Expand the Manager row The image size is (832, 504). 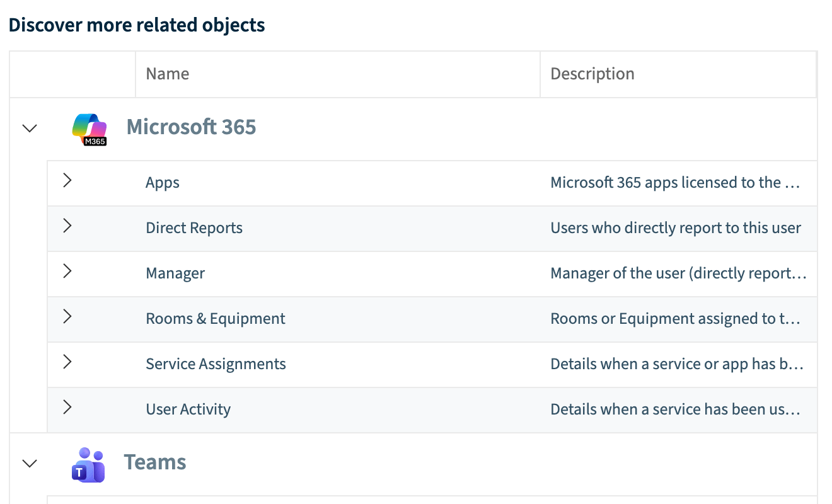pos(67,272)
